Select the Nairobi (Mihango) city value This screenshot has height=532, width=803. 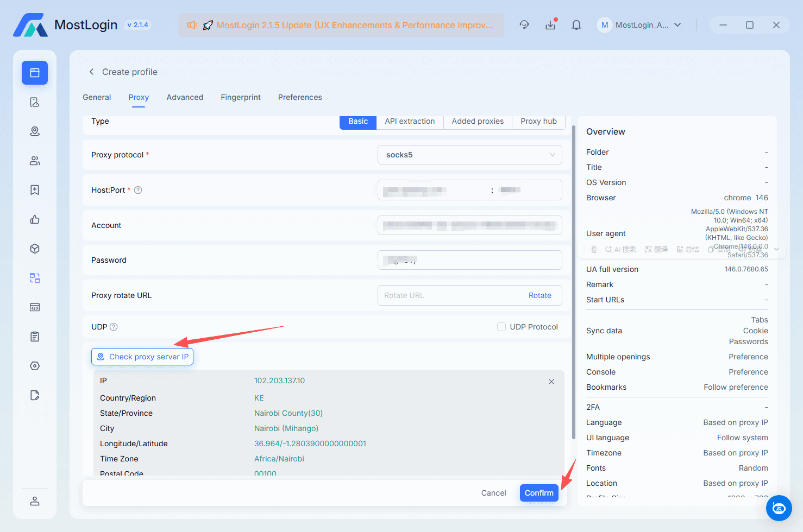(286, 428)
